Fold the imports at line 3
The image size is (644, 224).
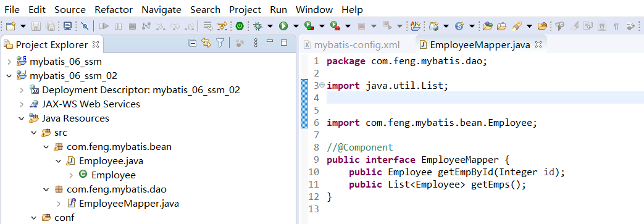[x=322, y=85]
